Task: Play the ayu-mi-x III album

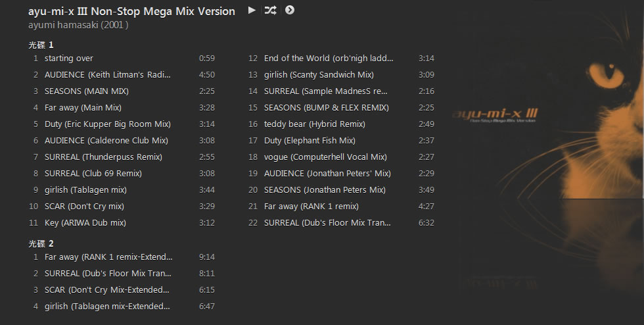Action: [x=252, y=11]
